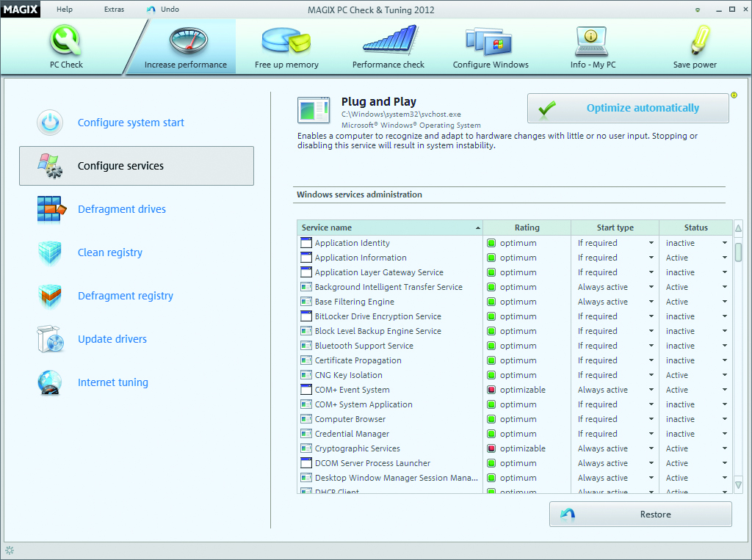Image resolution: width=752 pixels, height=560 pixels.
Task: Click the green rating indicator for Base Filtering Engine
Action: pyautogui.click(x=491, y=302)
